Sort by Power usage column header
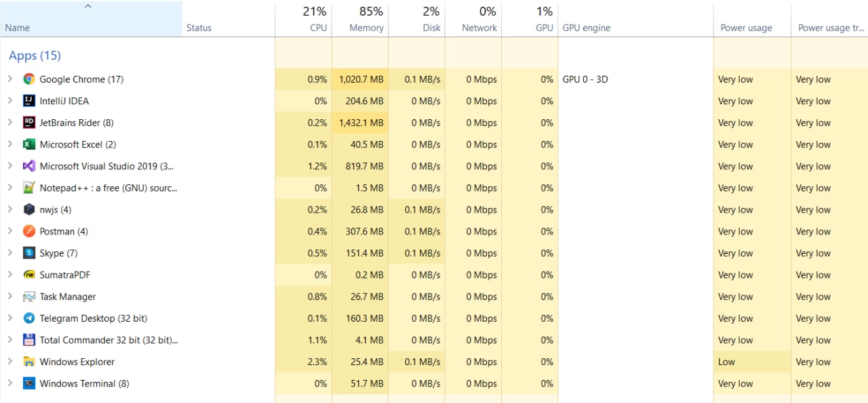This screenshot has height=403, width=868. point(752,19)
